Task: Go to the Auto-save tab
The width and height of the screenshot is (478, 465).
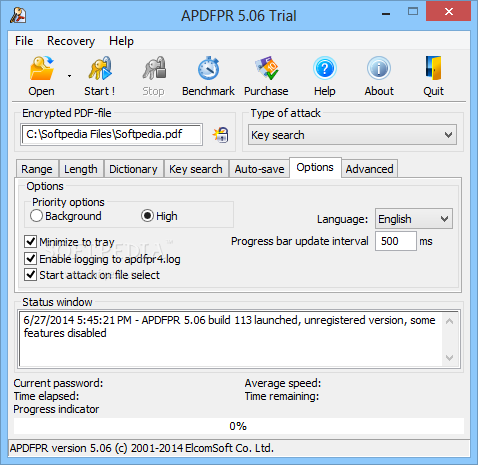Action: click(x=259, y=169)
